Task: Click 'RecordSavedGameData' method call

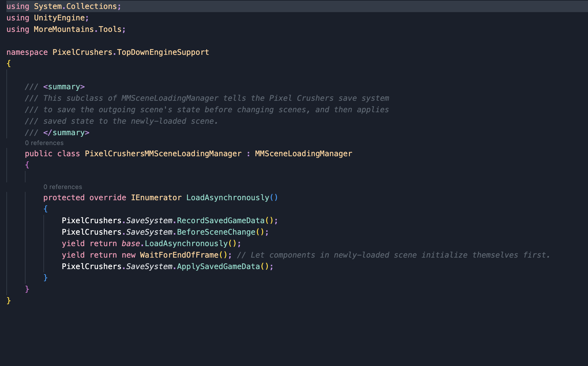Action: point(221,221)
